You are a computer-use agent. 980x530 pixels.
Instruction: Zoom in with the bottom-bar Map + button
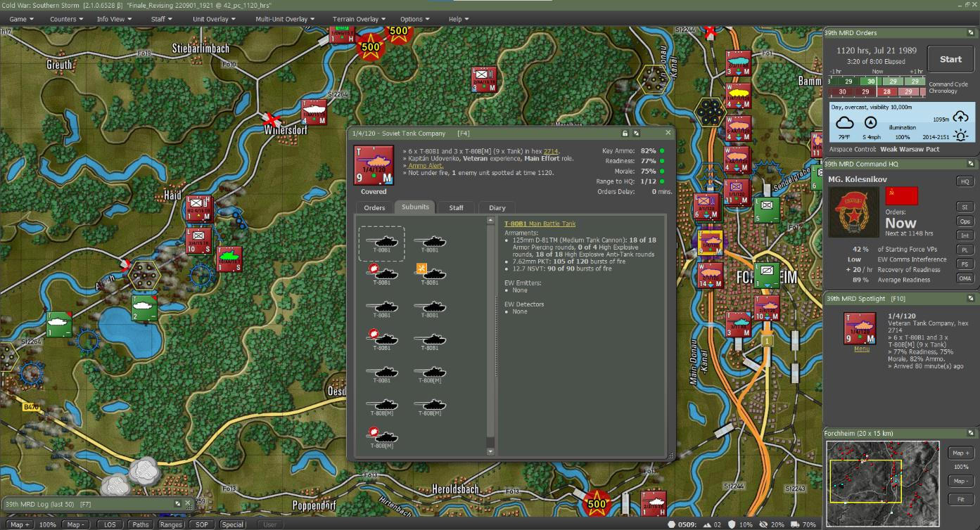[x=18, y=524]
